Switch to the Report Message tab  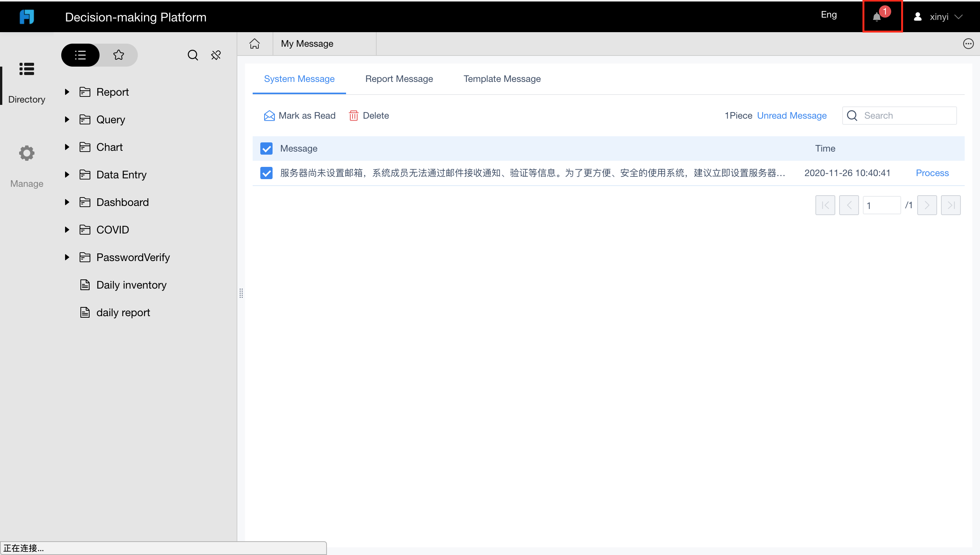point(399,79)
